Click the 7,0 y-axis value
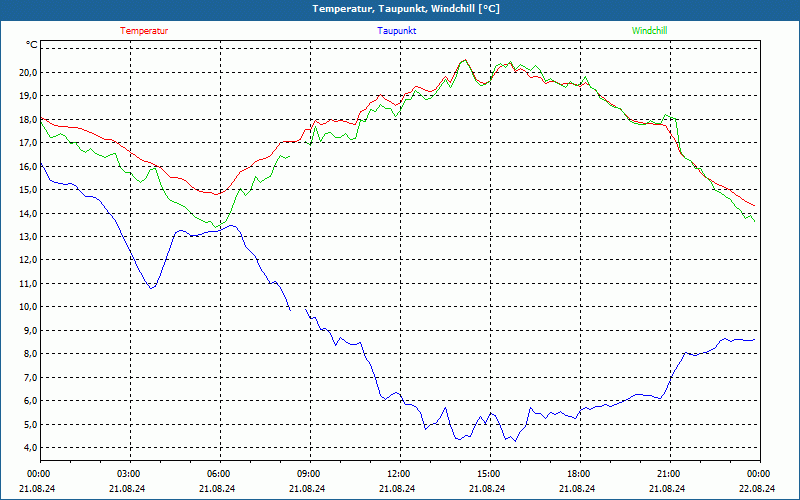Screen dimensions: 800x500 point(30,377)
